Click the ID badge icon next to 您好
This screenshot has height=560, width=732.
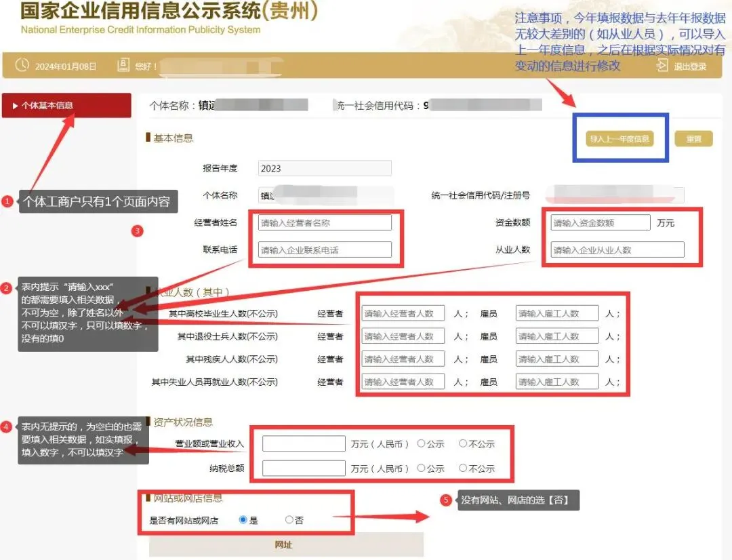[x=123, y=64]
